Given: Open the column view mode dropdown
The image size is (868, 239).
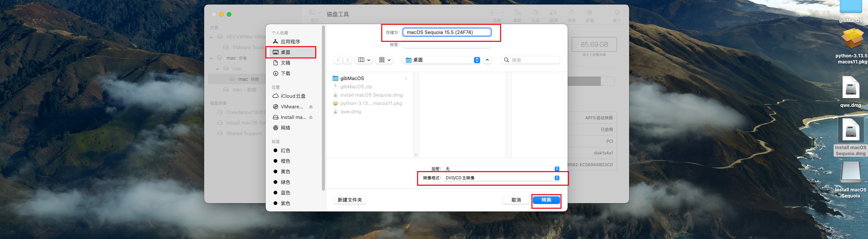Looking at the screenshot, I should pos(364,60).
